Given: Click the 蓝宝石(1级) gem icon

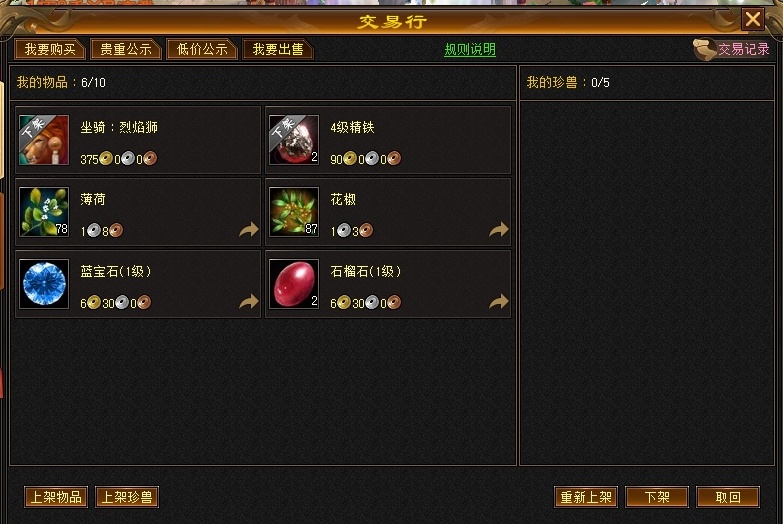Looking at the screenshot, I should [x=44, y=284].
